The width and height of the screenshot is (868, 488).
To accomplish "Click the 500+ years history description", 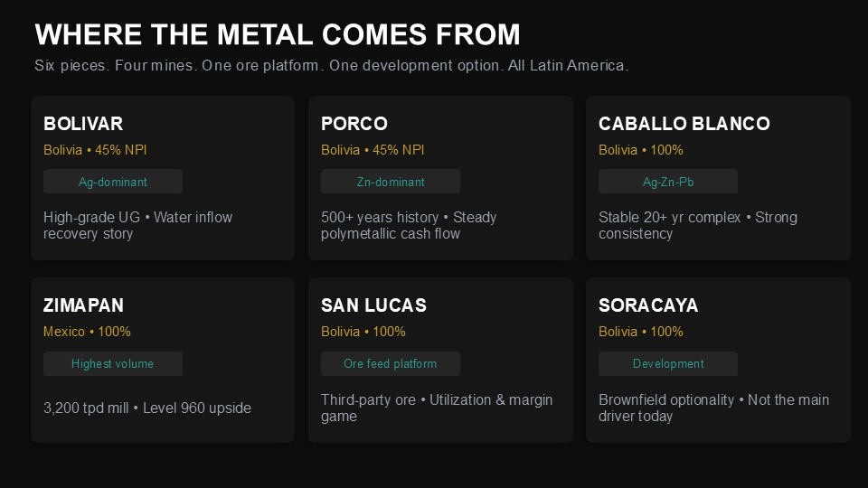I will [409, 225].
